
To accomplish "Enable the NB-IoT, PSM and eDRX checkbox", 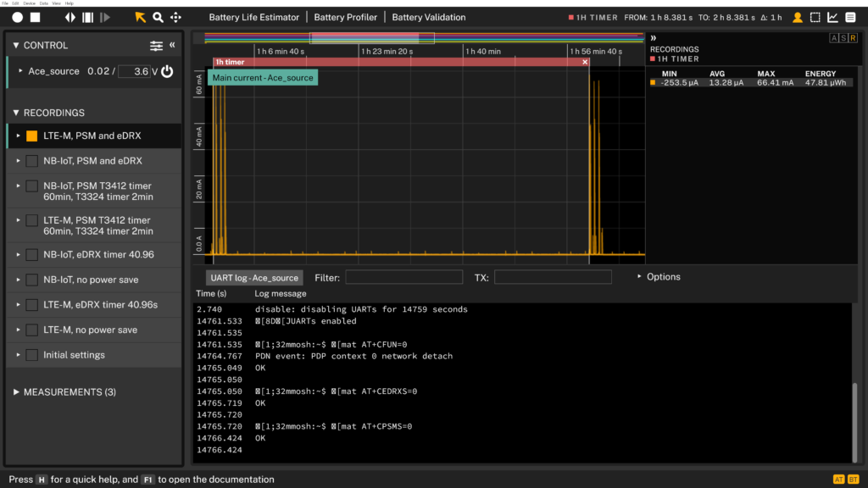I will 31,161.
